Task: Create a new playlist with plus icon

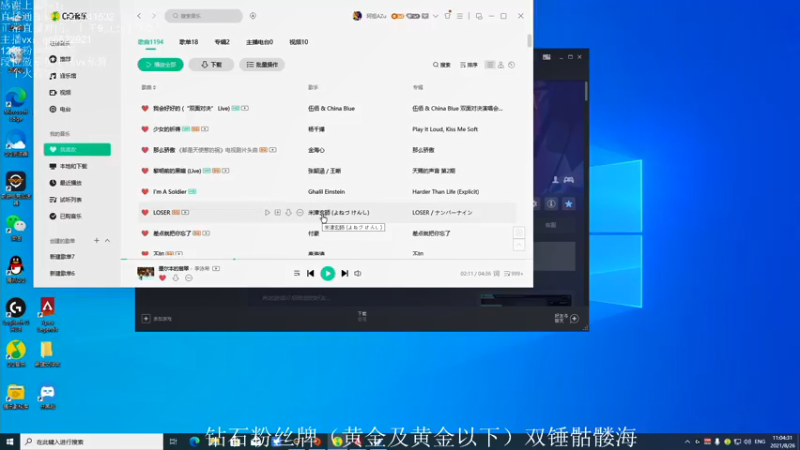Action: coord(96,240)
